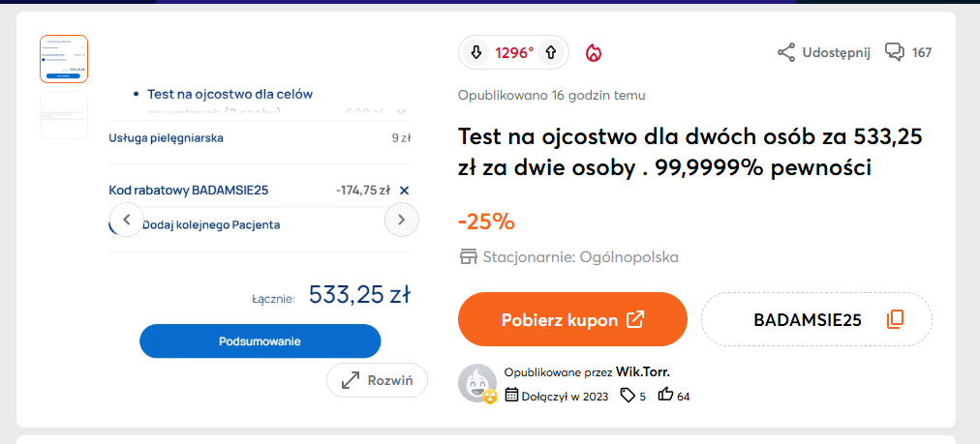
Task: Click the BADAMSIE25 coupon code box
Action: pyautogui.click(x=806, y=319)
